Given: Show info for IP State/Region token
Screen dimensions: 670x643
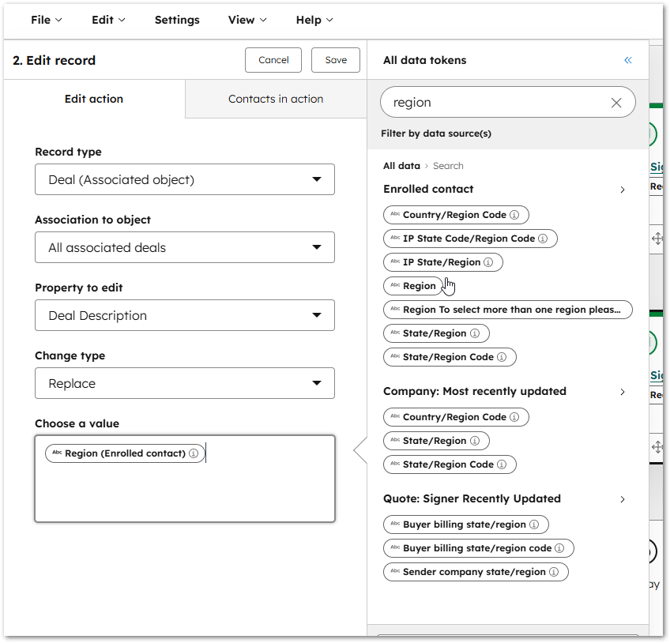Looking at the screenshot, I should tap(488, 262).
